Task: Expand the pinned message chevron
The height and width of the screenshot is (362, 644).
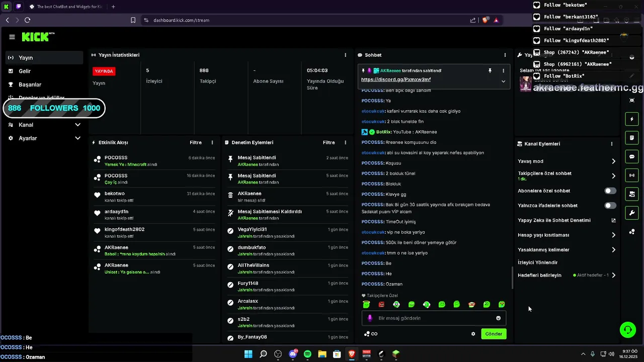Action: (x=503, y=81)
